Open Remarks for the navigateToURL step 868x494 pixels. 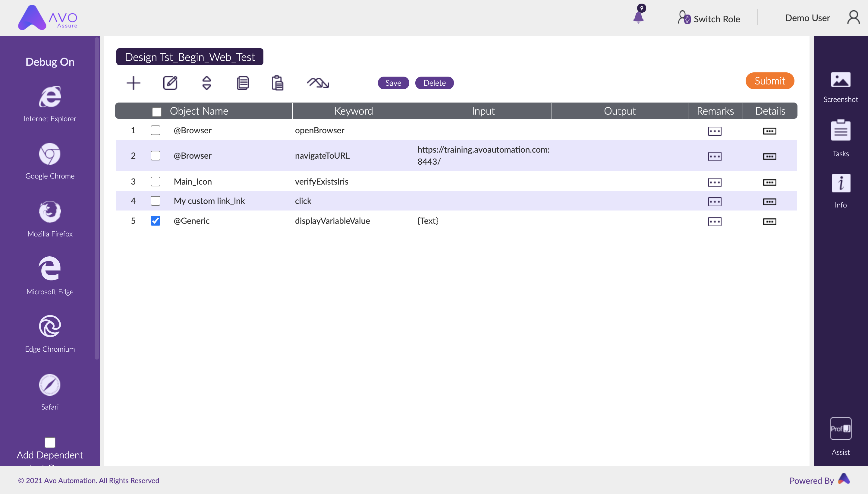click(714, 157)
